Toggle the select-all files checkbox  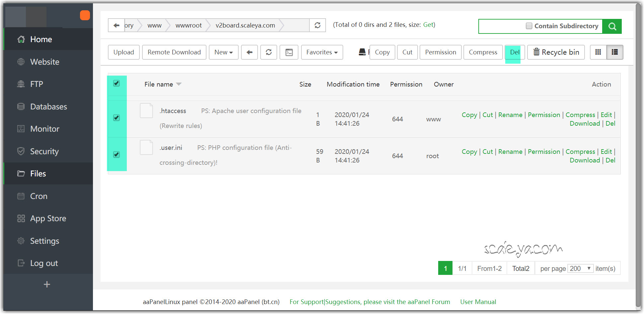point(117,83)
